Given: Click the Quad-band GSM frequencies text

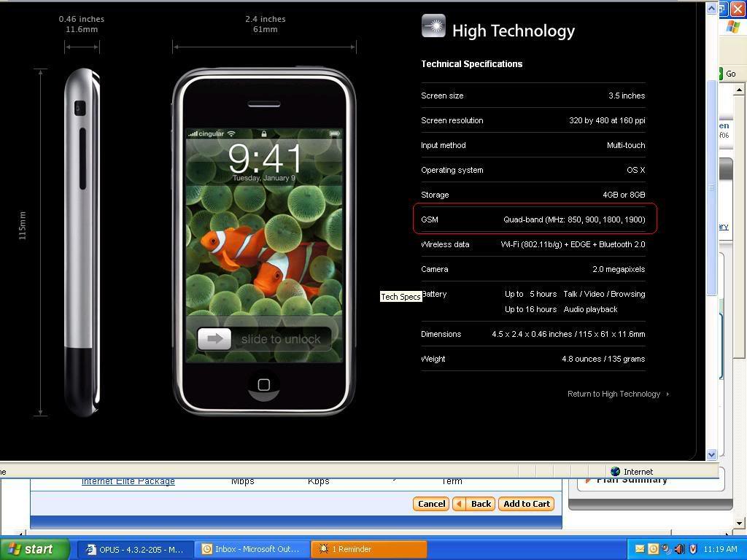Looking at the screenshot, I should click(x=574, y=219).
